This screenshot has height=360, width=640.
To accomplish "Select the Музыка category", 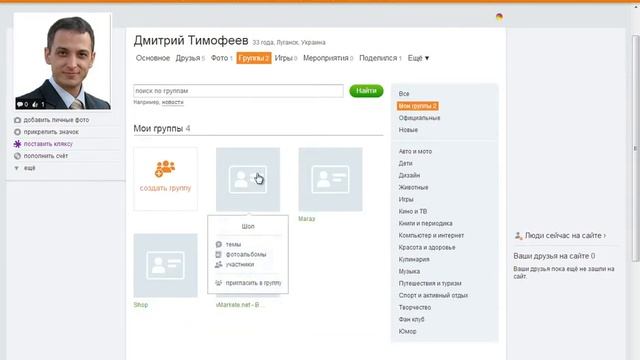I will [409, 271].
